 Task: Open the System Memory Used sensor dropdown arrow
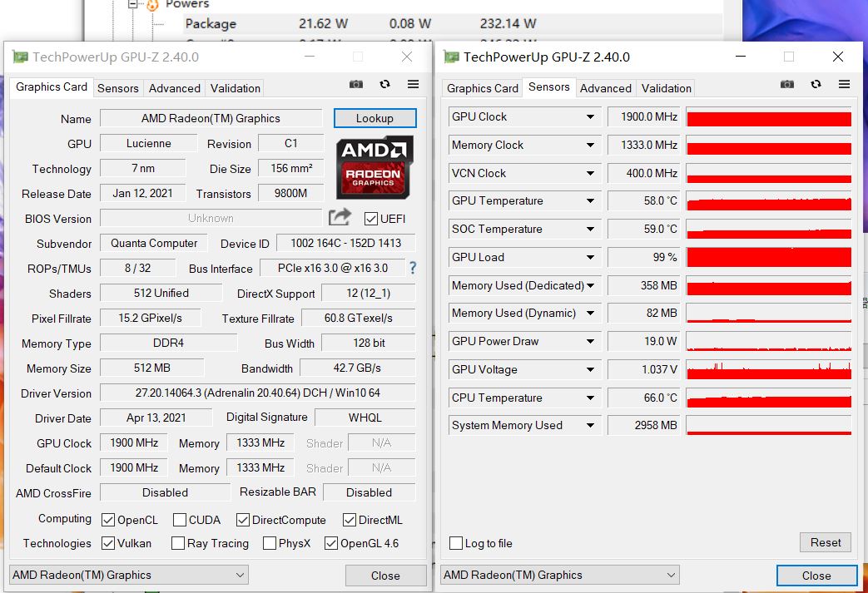591,425
